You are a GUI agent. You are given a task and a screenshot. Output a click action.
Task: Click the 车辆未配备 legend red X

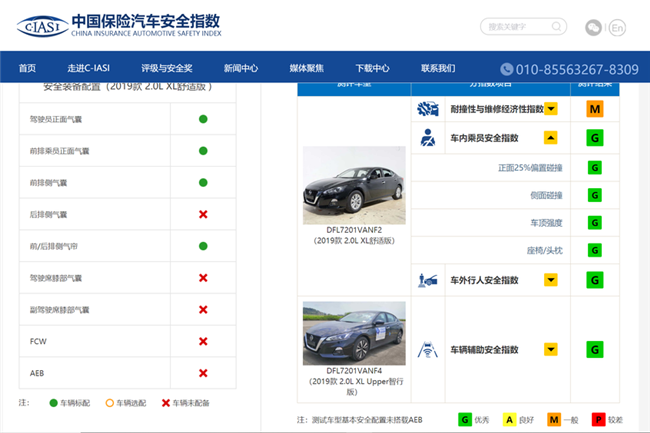166,403
